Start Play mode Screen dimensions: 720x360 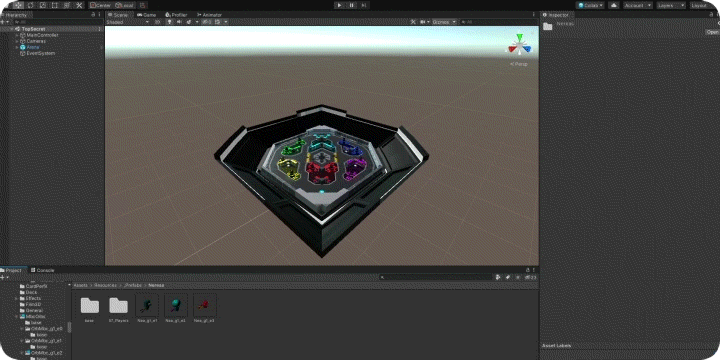point(340,5)
